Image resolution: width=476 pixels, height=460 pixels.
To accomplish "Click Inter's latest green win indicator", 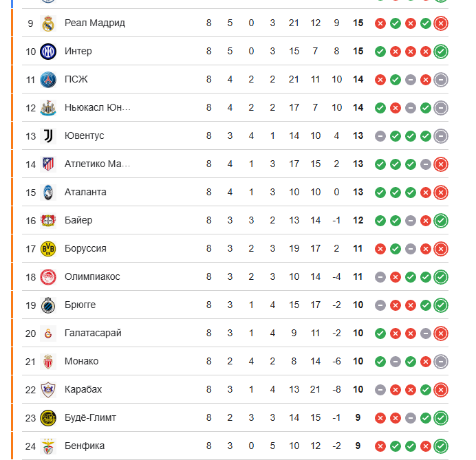I will click(441, 52).
